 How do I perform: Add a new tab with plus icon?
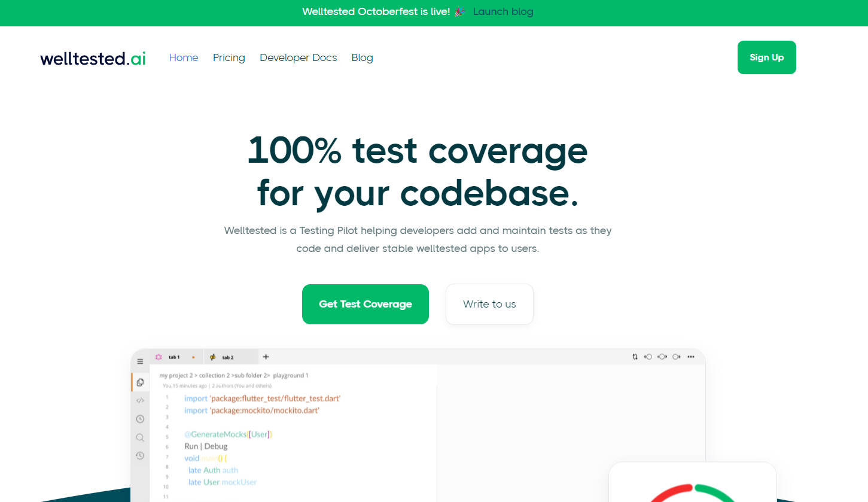tap(266, 357)
